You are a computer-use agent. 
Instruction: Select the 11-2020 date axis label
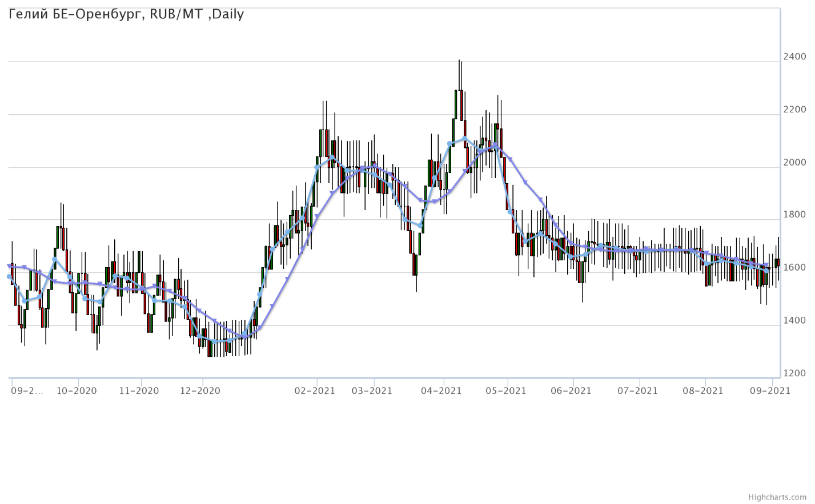(x=140, y=391)
